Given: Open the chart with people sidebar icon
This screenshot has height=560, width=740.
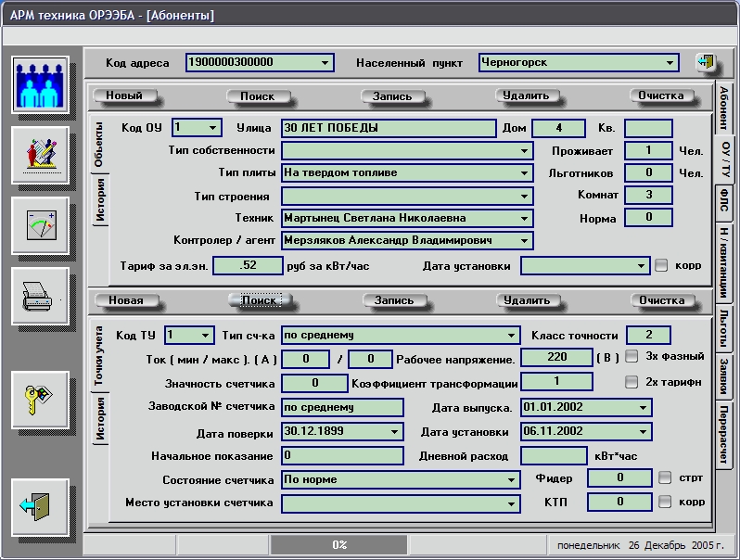Looking at the screenshot, I should pos(40,155).
